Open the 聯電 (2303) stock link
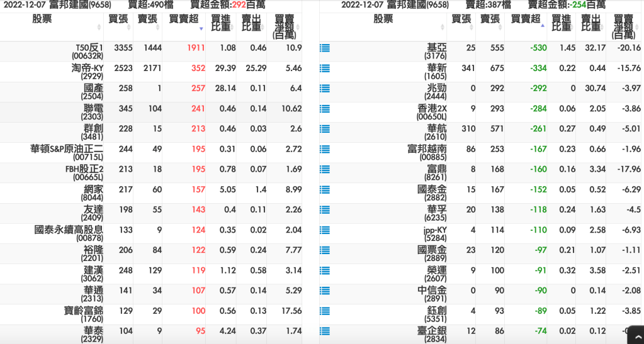 pyautogui.click(x=93, y=112)
